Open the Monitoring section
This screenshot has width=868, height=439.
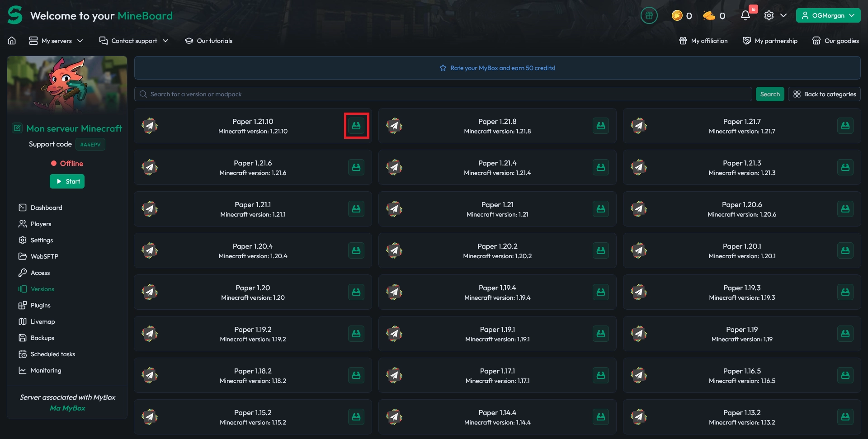point(45,370)
